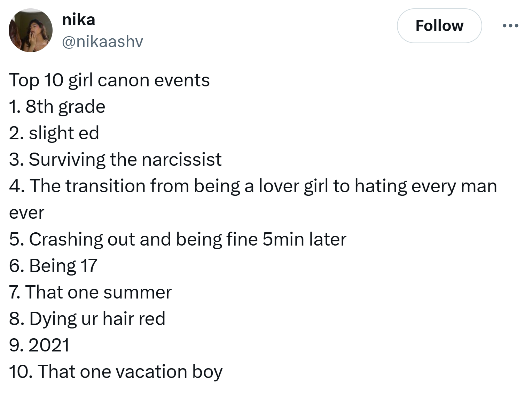Open the @nikaashv handle link
The width and height of the screenshot is (532, 395).
(102, 41)
